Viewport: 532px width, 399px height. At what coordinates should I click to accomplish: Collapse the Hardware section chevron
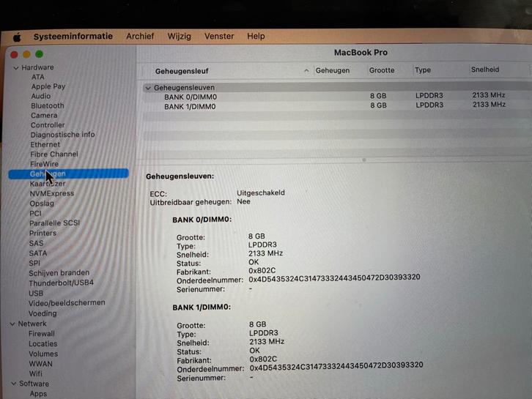(15, 68)
